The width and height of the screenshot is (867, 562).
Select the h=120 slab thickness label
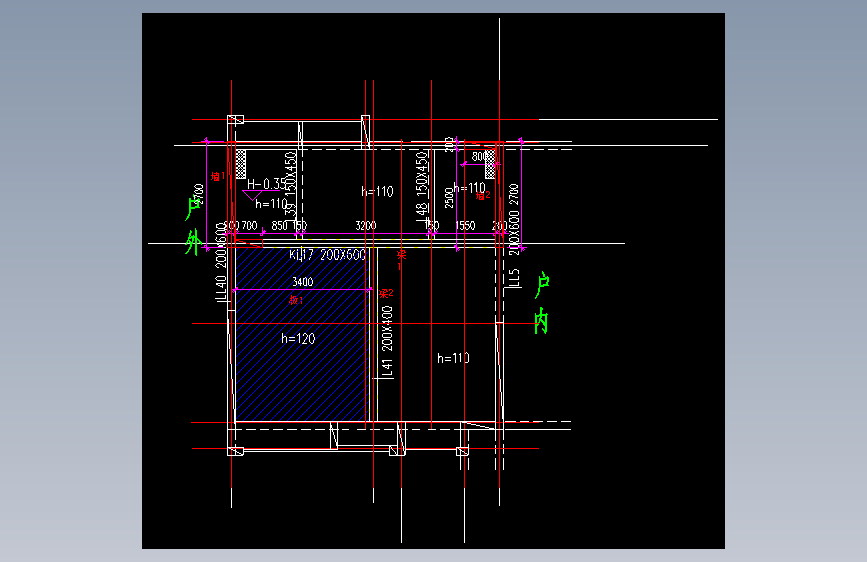298,339
